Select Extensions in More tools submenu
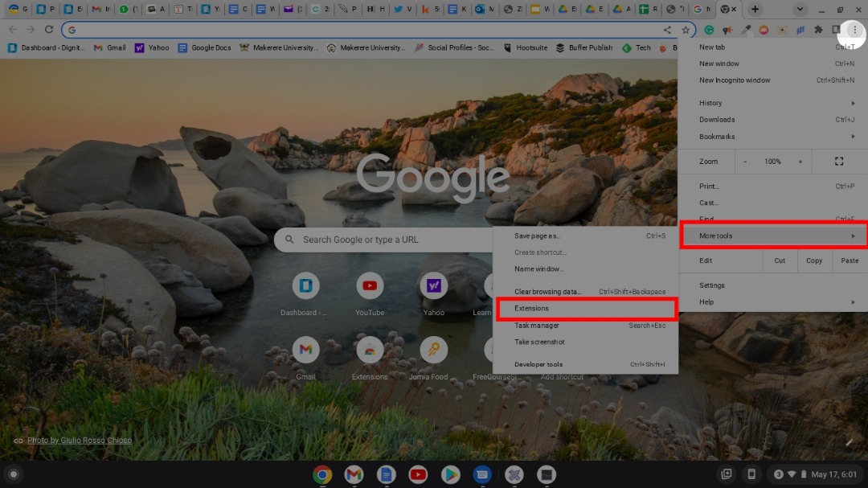 586,309
